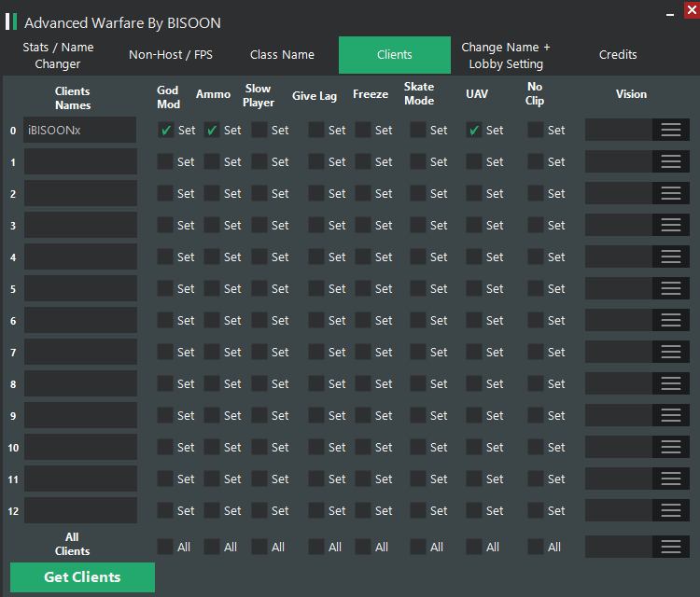Uncheck Ammo for client 0 iBISOONx
This screenshot has width=700, height=597.
pyautogui.click(x=212, y=131)
